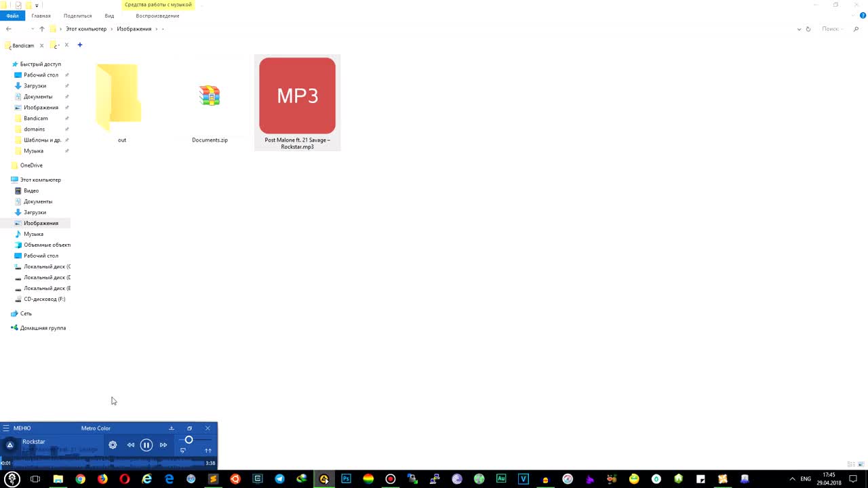Go up one folder level arrow

pos(41,29)
